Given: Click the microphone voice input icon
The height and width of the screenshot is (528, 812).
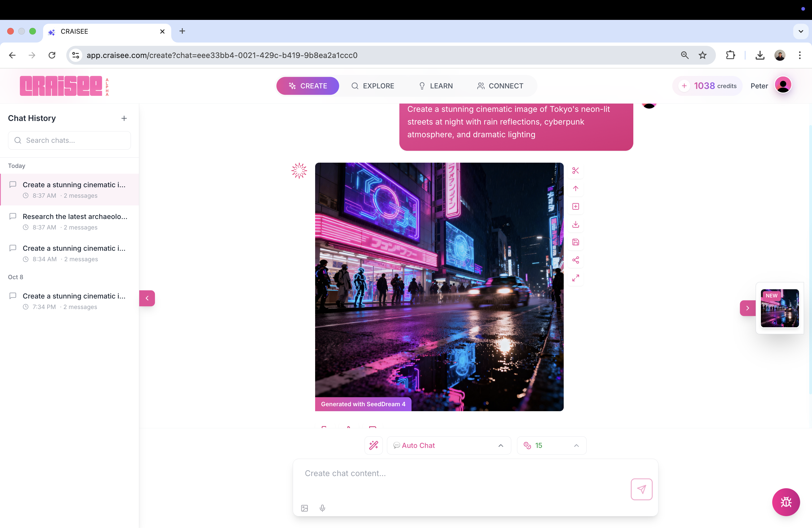Looking at the screenshot, I should tap(322, 508).
